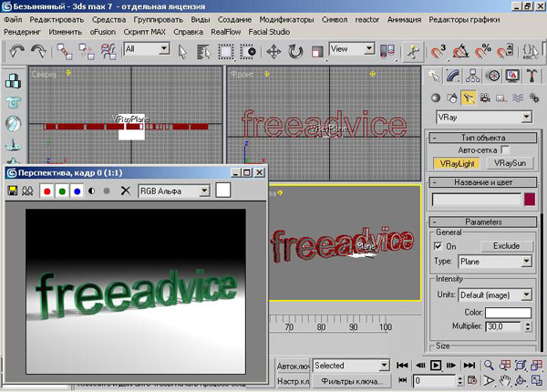547x392 pixels.
Task: Open Select by Name list tool
Action: [203, 52]
